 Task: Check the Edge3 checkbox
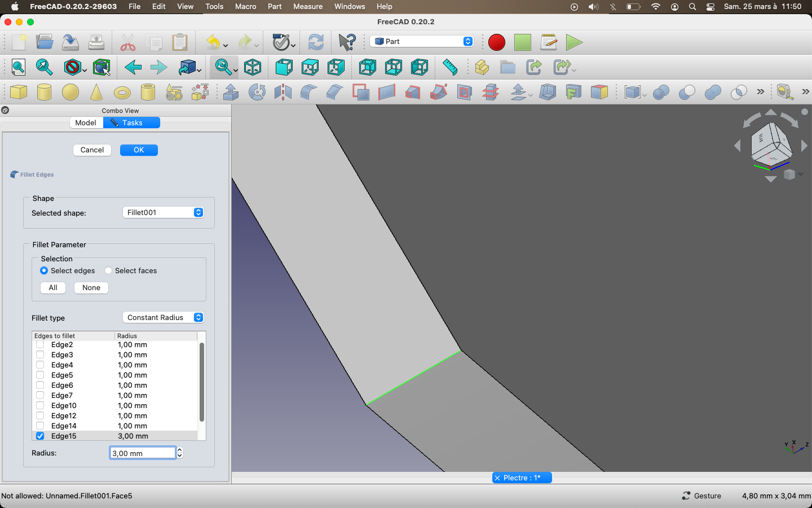(40, 354)
